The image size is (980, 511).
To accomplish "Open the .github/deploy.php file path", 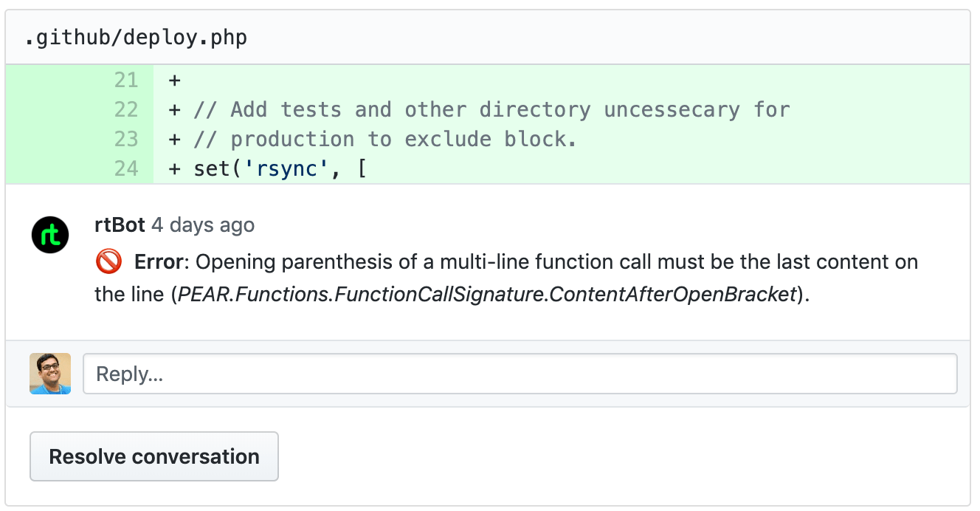I will click(136, 38).
